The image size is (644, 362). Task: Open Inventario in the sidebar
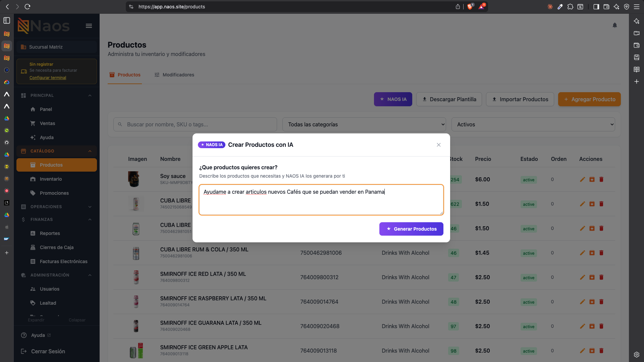pos(57,179)
